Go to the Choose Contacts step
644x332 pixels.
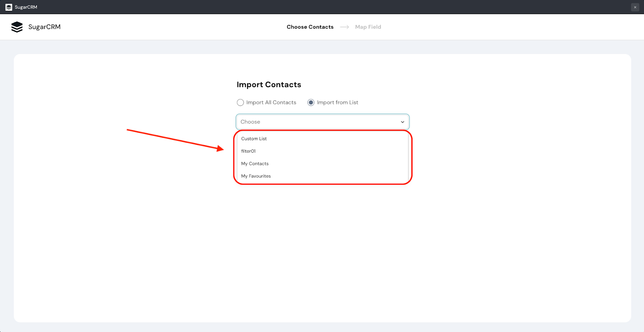click(310, 27)
